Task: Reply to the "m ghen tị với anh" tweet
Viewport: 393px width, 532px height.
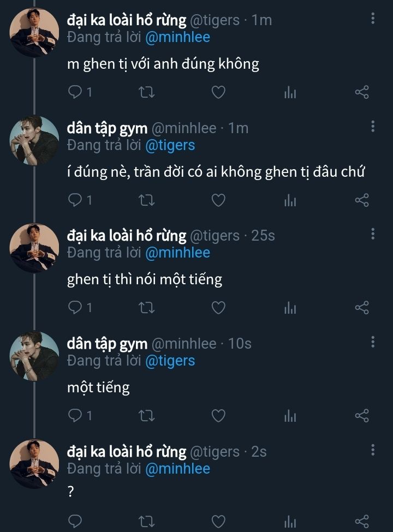Action: pyautogui.click(x=75, y=92)
